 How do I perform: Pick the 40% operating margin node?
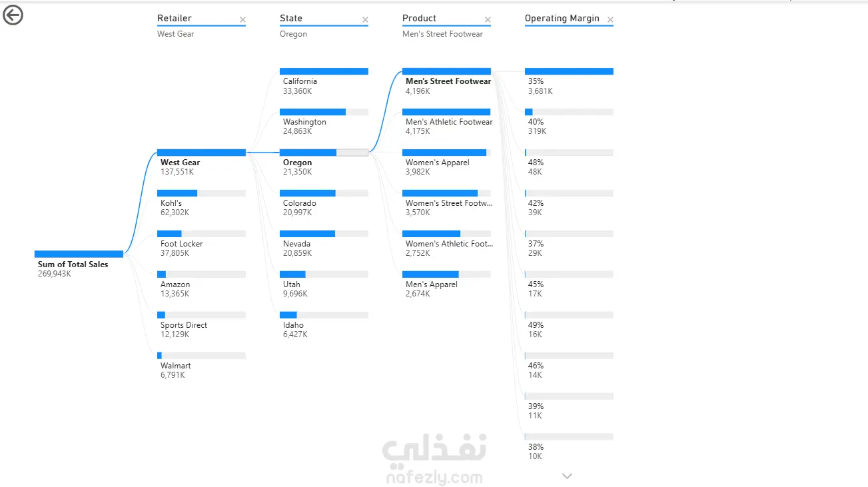pos(569,112)
